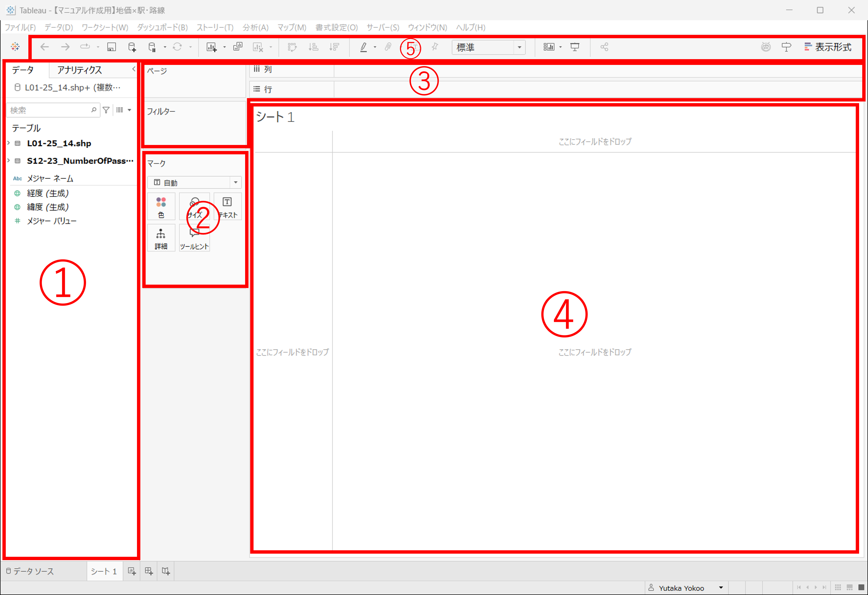Click new worksheet icon beside シート 1 tab
This screenshot has width=868, height=595.
(132, 571)
